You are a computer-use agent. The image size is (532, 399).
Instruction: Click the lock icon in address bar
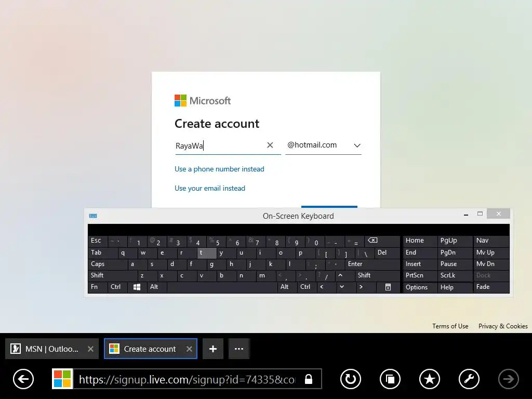[x=309, y=379]
